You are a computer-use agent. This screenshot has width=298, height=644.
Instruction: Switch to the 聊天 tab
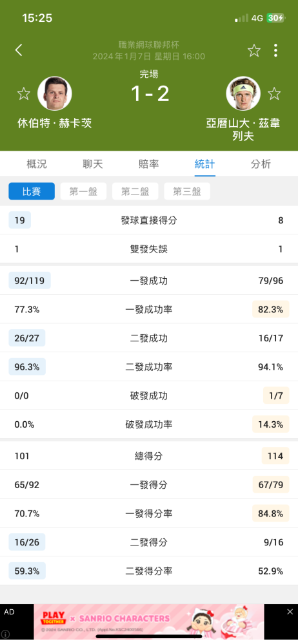tap(93, 164)
